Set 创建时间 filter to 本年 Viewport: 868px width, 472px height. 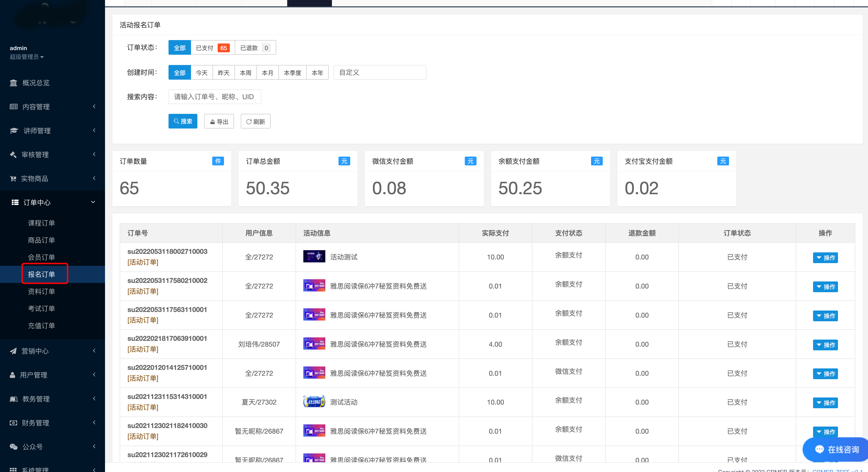pos(318,73)
